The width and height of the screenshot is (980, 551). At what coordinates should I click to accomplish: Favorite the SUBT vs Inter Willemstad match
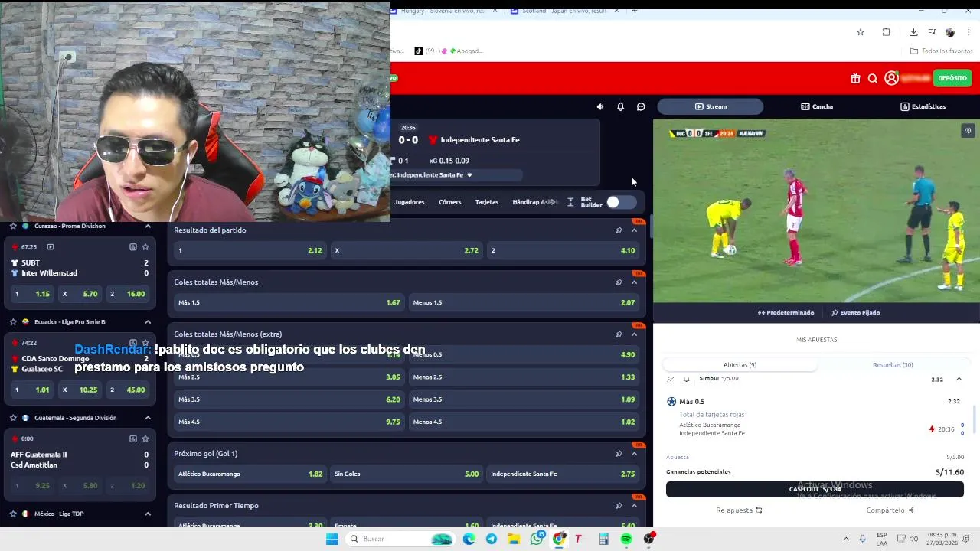(x=145, y=247)
